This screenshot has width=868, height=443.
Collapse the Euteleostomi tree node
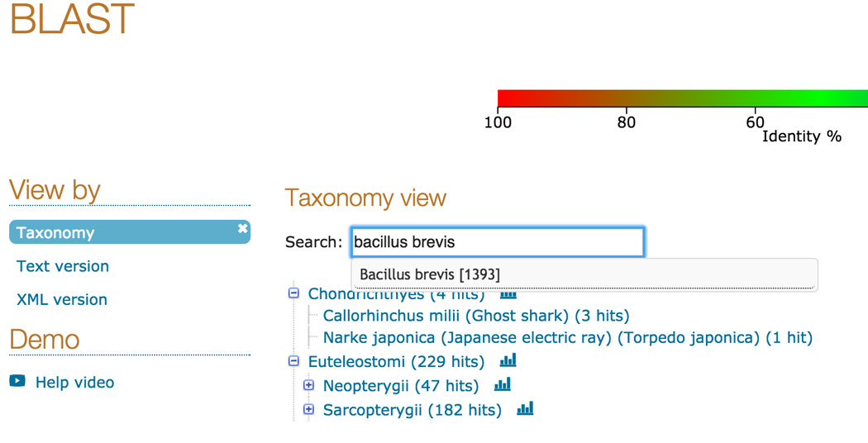point(293,361)
